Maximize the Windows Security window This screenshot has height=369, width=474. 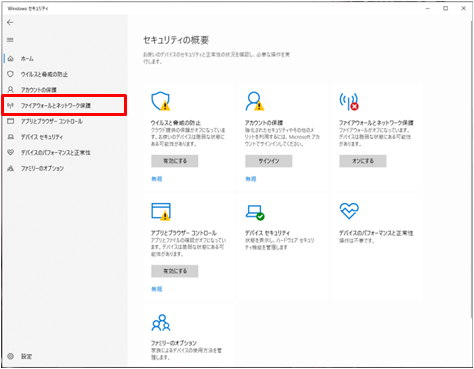tap(445, 8)
